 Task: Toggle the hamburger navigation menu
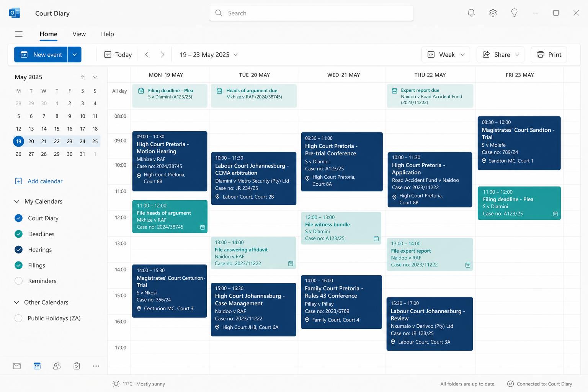(x=19, y=34)
